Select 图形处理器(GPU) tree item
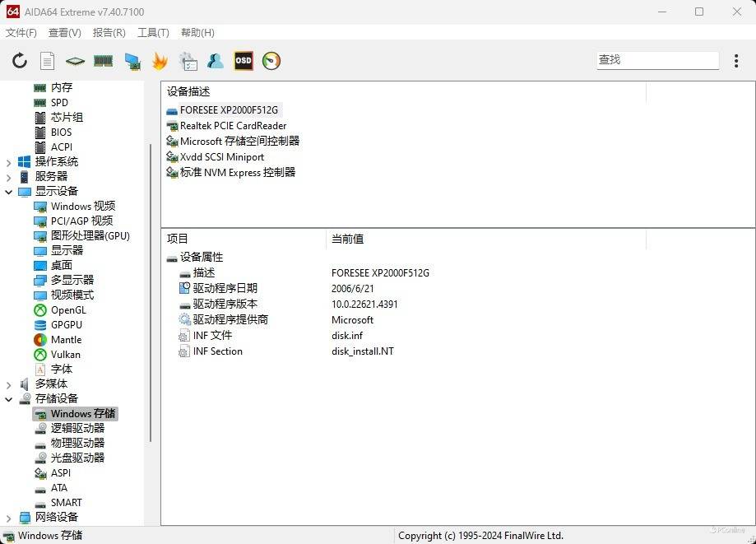Image resolution: width=756 pixels, height=544 pixels. point(90,236)
